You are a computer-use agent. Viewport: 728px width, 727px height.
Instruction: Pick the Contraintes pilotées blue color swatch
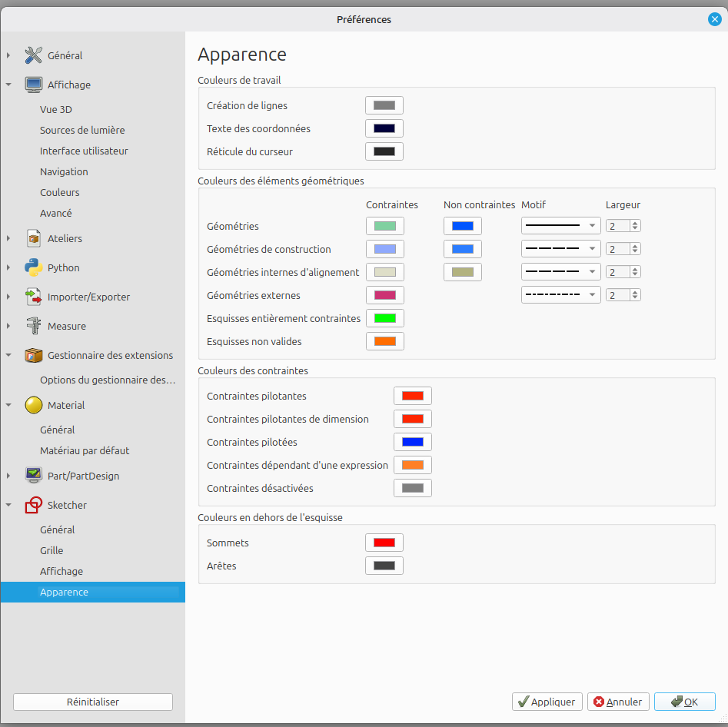412,442
